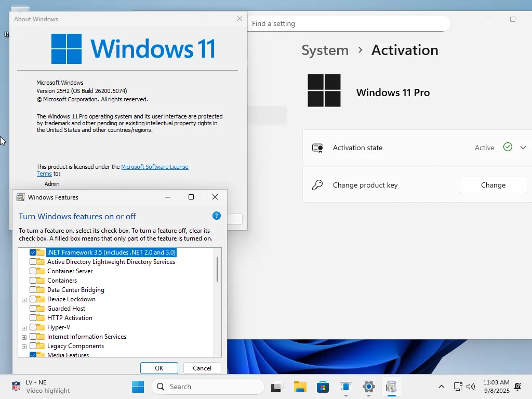Enable Active Directory Lightweight Directory Services checkbox

click(x=33, y=262)
